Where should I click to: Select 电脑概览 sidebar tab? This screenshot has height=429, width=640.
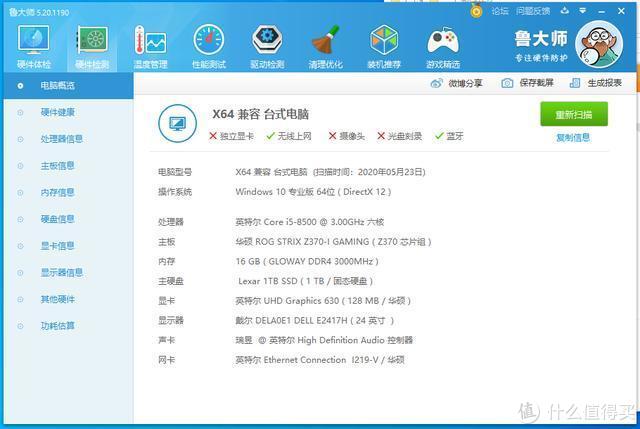tap(68, 86)
